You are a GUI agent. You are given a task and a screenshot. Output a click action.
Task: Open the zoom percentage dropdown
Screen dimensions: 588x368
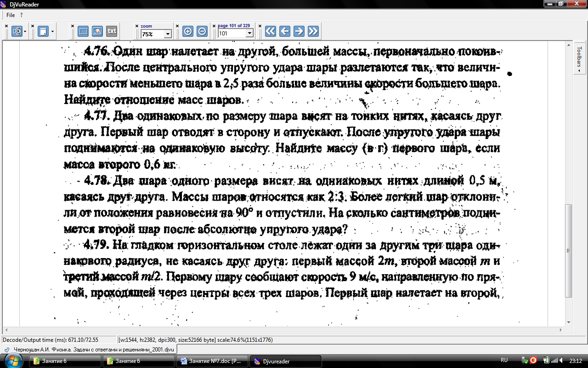167,34
